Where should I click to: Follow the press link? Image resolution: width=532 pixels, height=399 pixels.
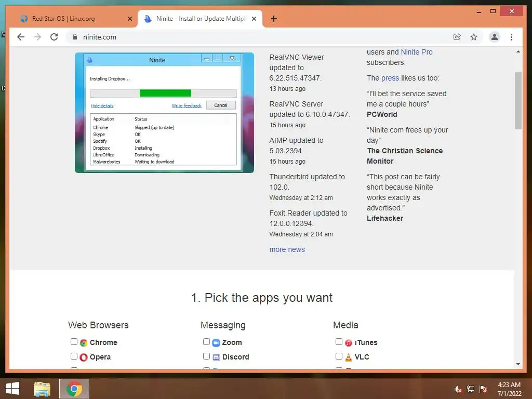pyautogui.click(x=390, y=78)
